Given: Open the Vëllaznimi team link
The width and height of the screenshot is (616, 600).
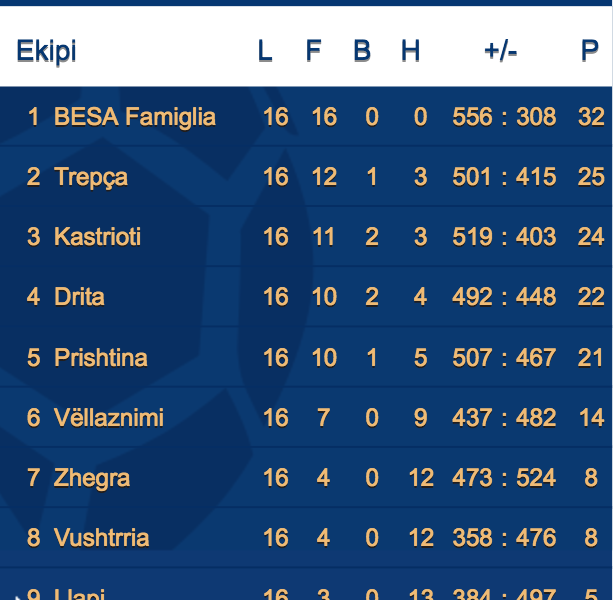Looking at the screenshot, I should pos(109,418).
